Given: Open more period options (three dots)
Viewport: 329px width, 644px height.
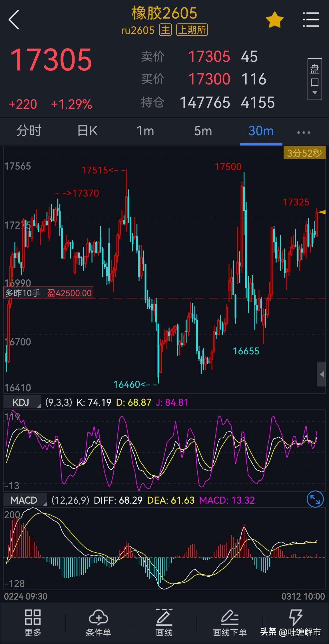Looking at the screenshot, I should click(304, 132).
